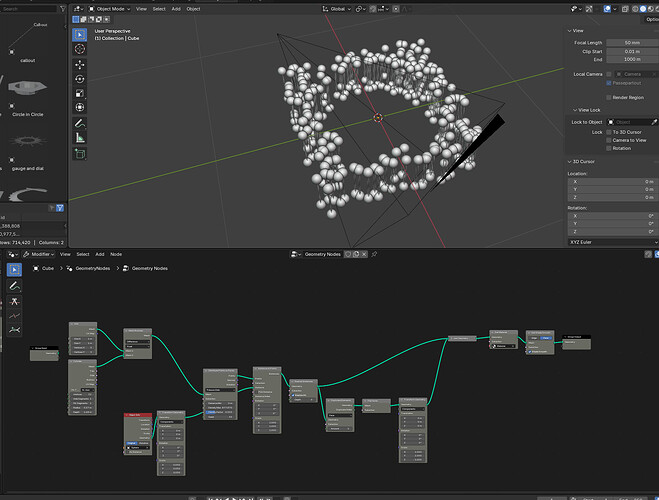Switch to solid viewport shading
This screenshot has width=659, height=500.
point(643,9)
